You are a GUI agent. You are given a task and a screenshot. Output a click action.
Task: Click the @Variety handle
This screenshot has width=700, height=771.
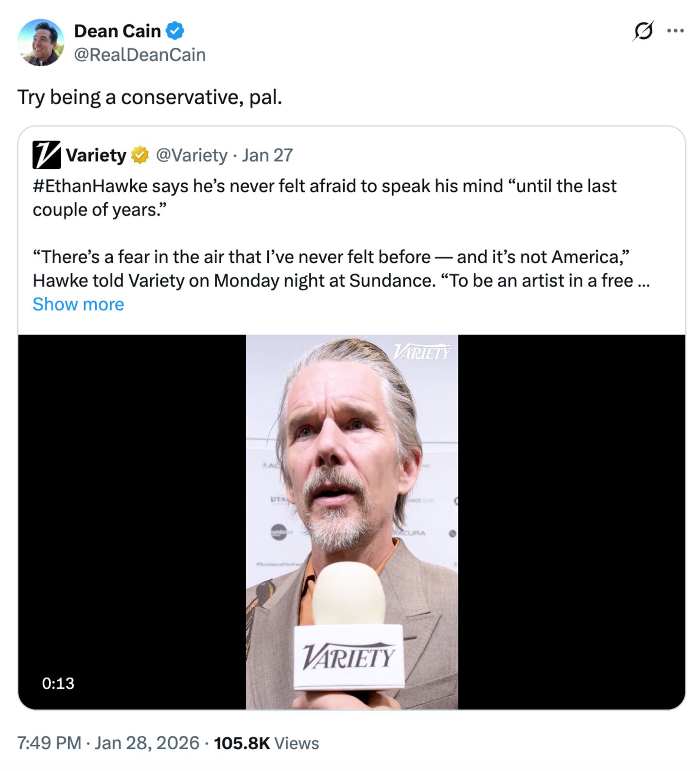(192, 155)
